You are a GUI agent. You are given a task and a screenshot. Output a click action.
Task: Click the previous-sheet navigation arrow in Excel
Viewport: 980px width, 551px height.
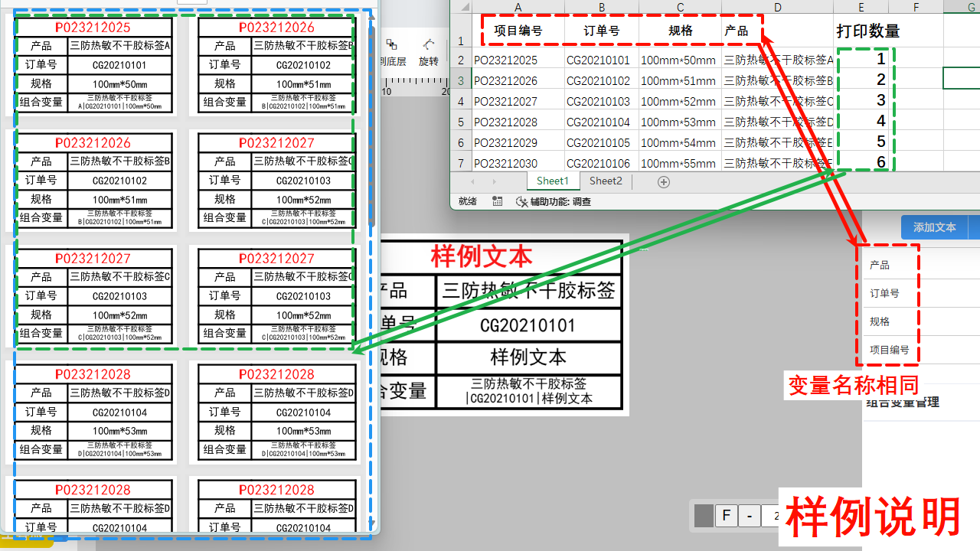pyautogui.click(x=472, y=181)
